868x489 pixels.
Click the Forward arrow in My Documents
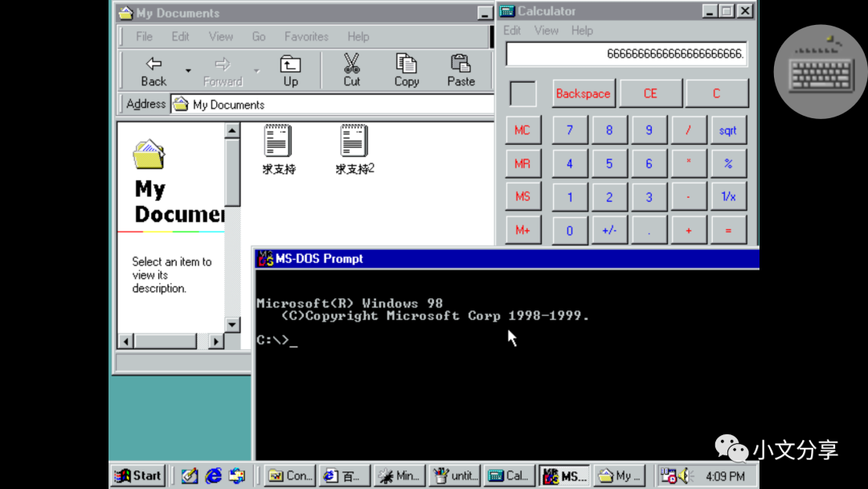pos(223,71)
